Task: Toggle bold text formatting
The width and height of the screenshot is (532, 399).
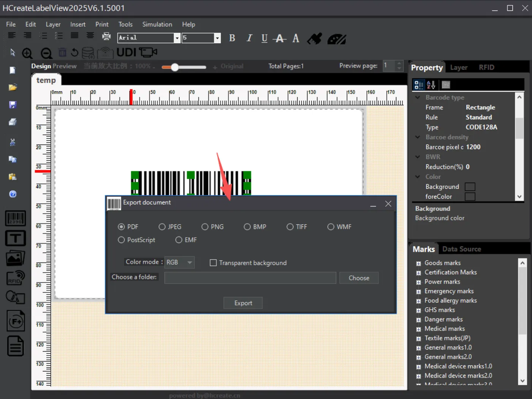Action: coord(232,38)
